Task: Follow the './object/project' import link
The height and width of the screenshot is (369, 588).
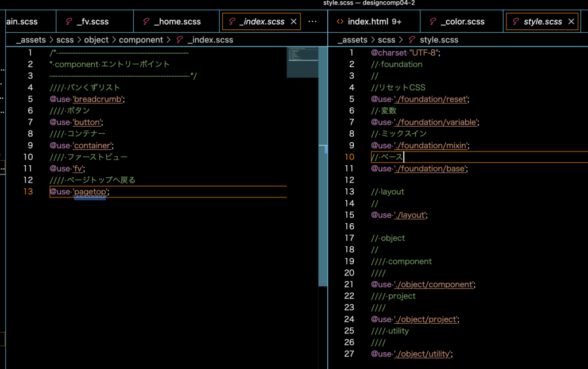Action: pyautogui.click(x=426, y=319)
